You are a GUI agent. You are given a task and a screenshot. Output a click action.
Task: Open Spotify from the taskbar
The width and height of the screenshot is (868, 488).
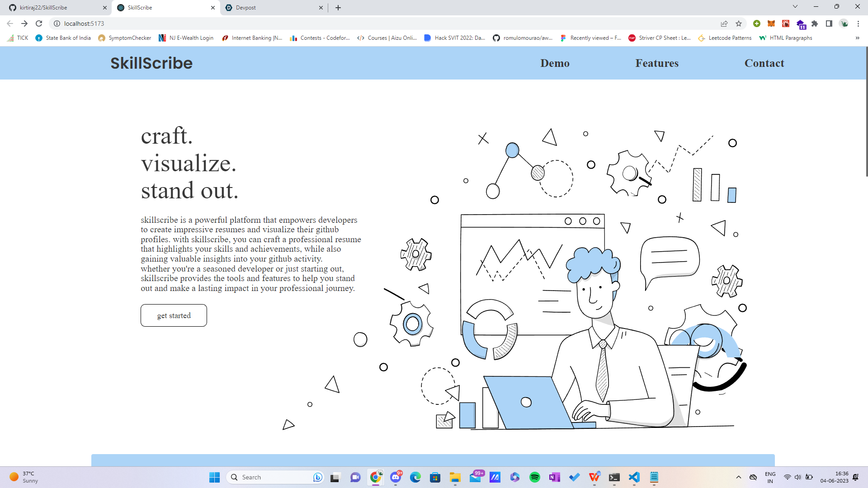tap(534, 477)
